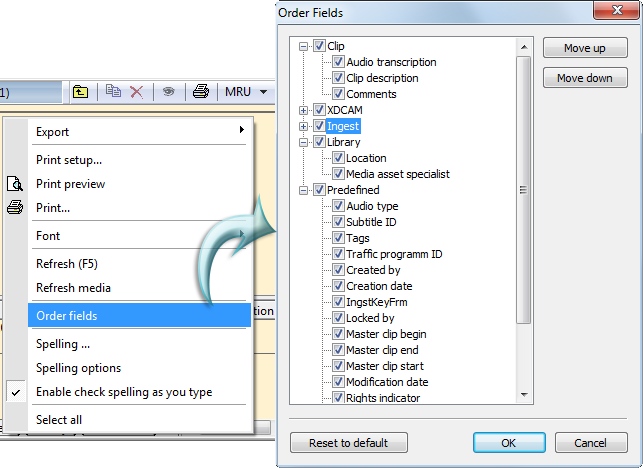Select Master clip begin row
The width and height of the screenshot is (643, 468).
coord(386,334)
